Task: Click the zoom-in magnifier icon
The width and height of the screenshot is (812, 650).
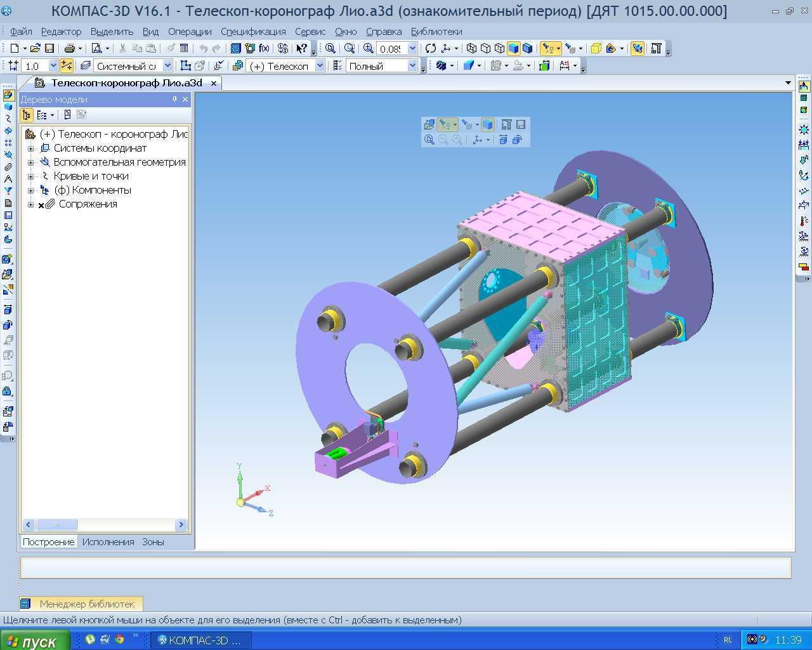Action: (368, 48)
